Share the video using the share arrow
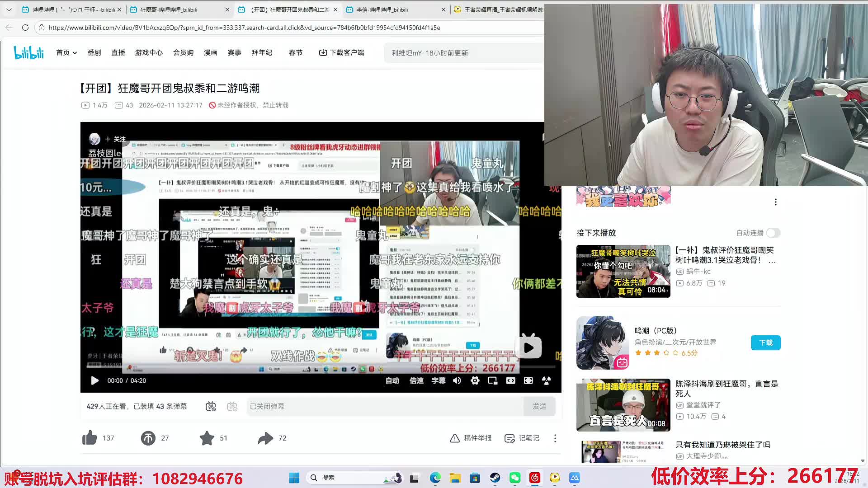 [266, 438]
